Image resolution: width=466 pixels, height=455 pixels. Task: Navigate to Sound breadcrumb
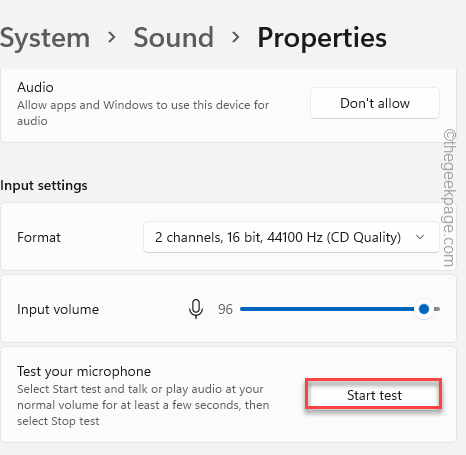pos(174,37)
